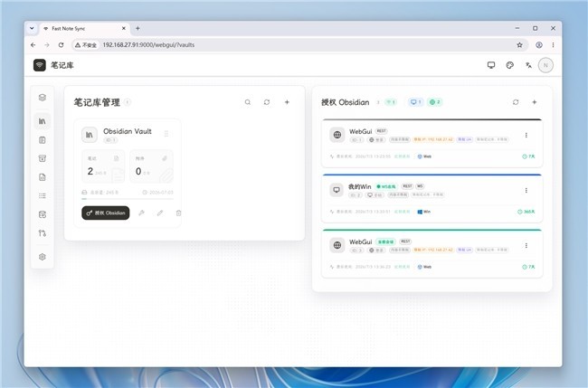Click orange IP restriction tag on first WebGui
Image resolution: width=588 pixels, height=388 pixels.
[x=433, y=139]
